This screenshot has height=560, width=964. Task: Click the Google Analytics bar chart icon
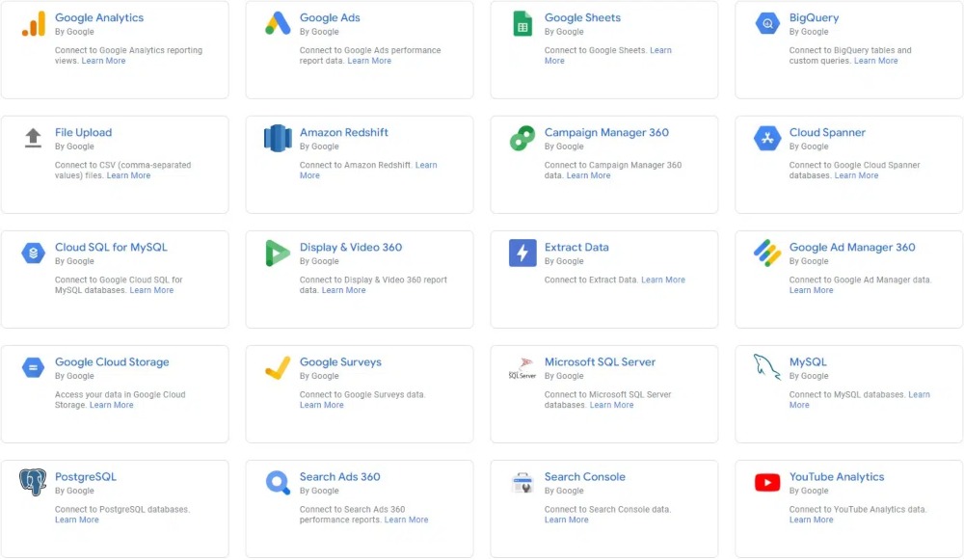point(33,24)
